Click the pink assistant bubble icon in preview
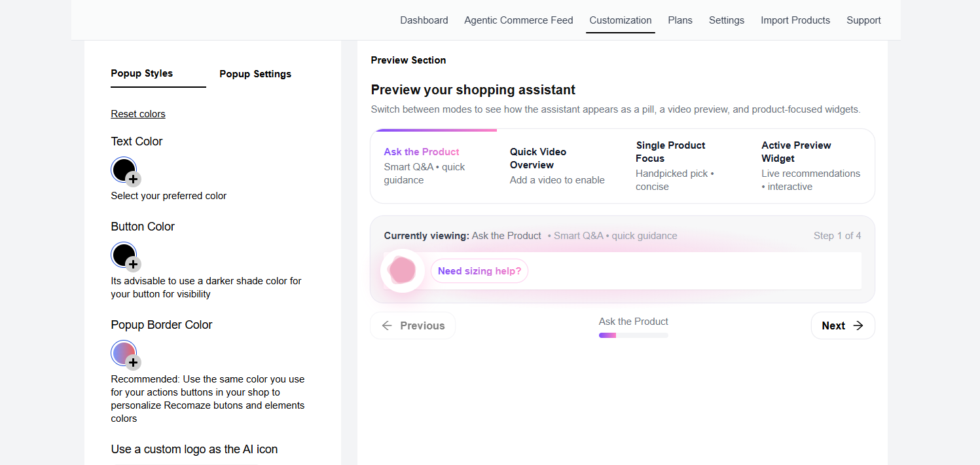The height and width of the screenshot is (465, 980). (x=402, y=270)
